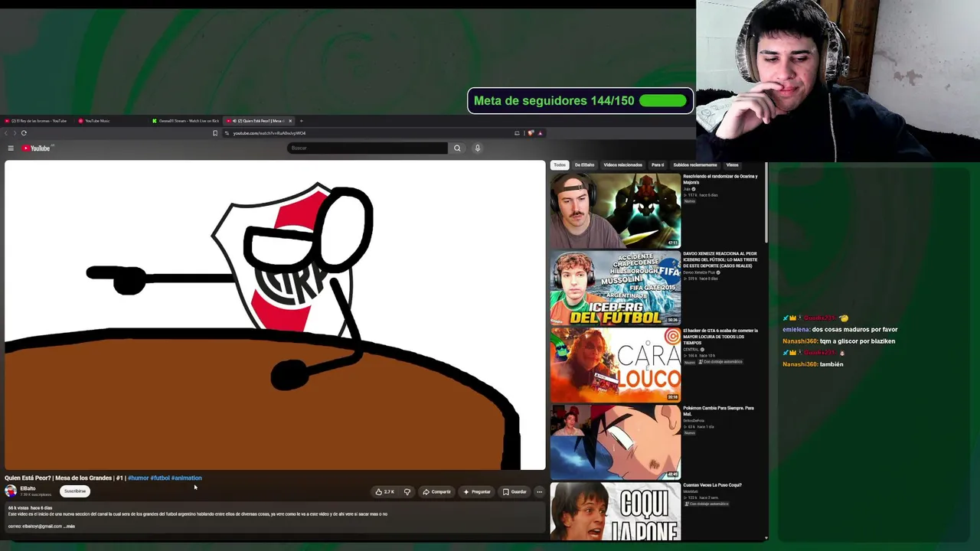
Task: Open the ElBalto channel name link
Action: [x=28, y=488]
